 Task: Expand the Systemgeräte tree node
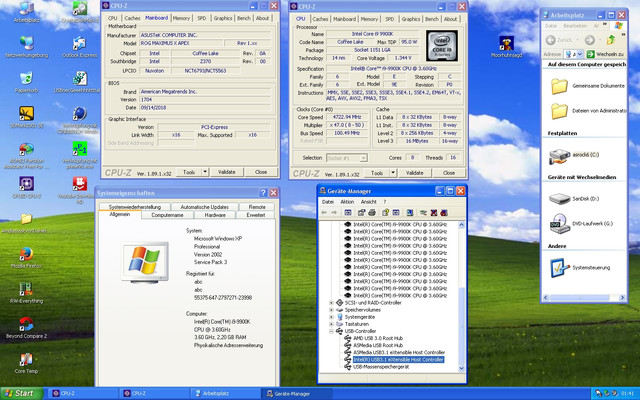pyautogui.click(x=331, y=317)
